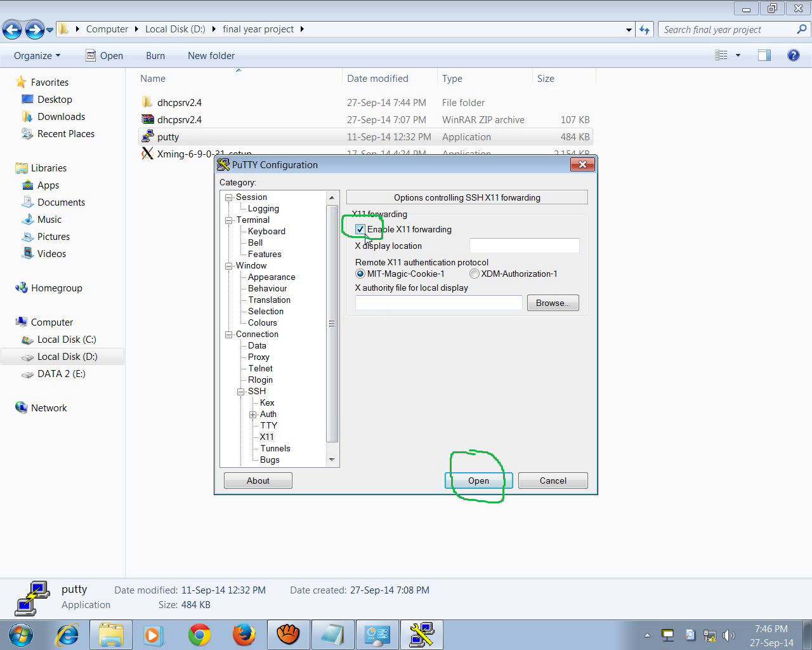Click Open in Explorer toolbar
812x650 pixels.
pos(105,55)
